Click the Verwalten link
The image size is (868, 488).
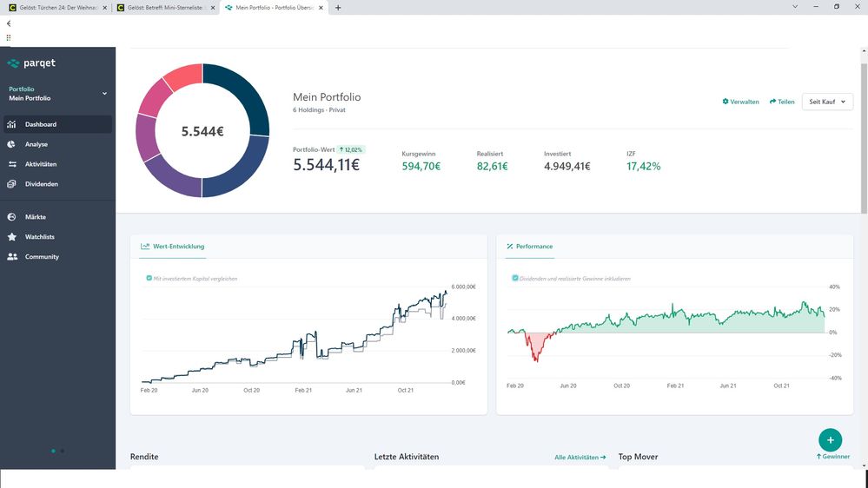click(x=740, y=102)
